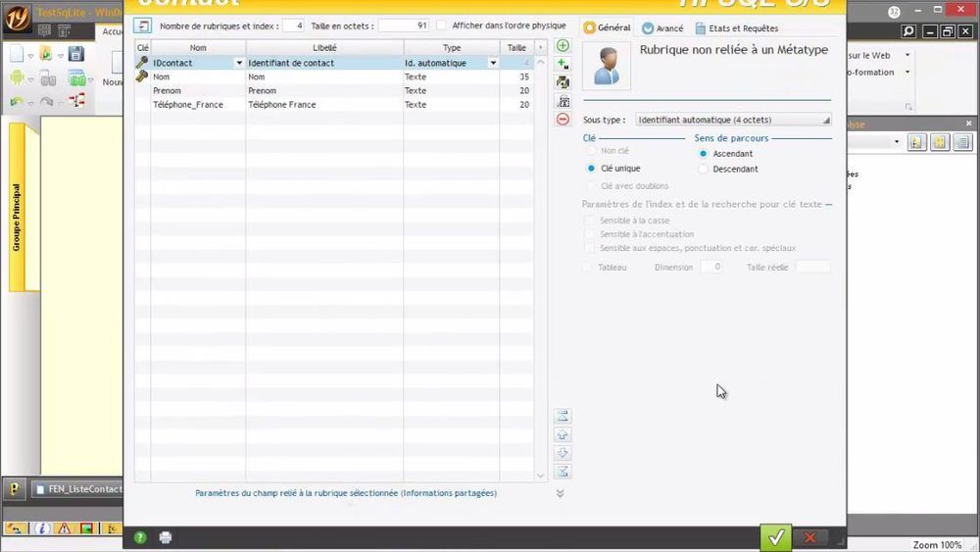
Task: Select the Clé avec doublons radio option
Action: 591,185
